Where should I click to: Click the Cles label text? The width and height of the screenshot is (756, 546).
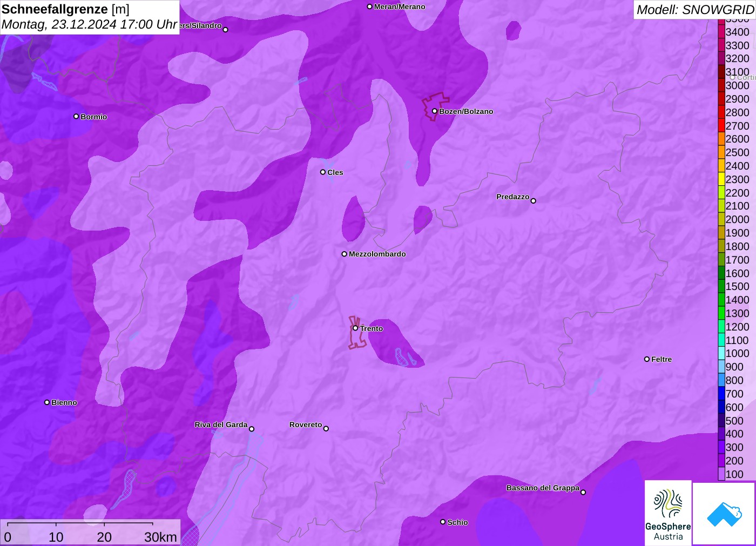pos(335,172)
